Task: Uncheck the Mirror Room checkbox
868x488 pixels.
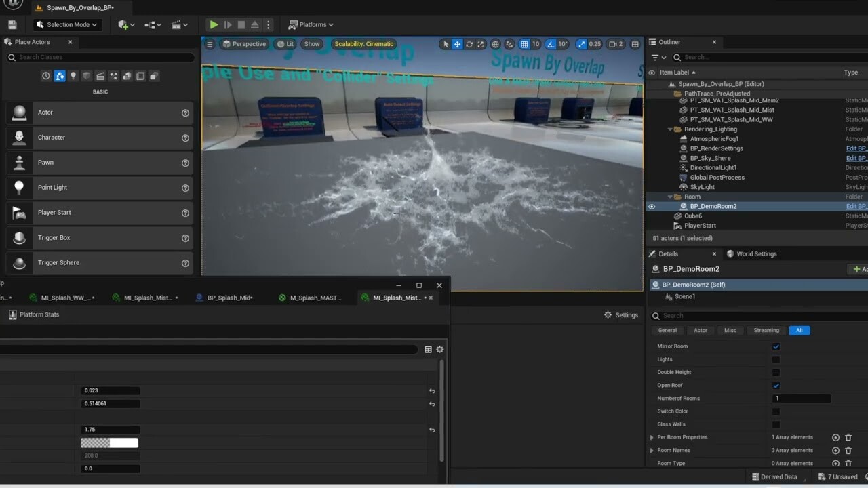Action: click(776, 346)
